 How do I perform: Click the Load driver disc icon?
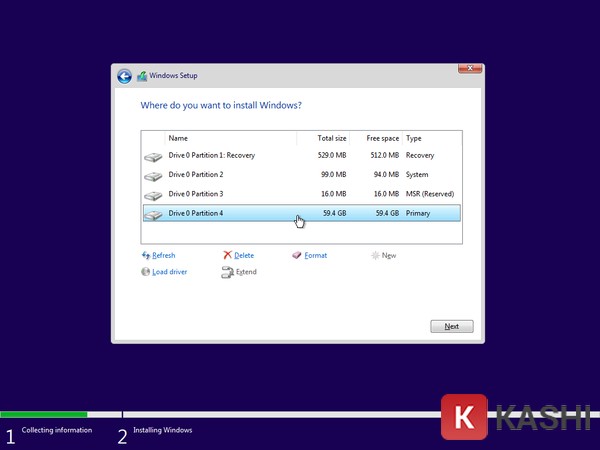click(147, 272)
